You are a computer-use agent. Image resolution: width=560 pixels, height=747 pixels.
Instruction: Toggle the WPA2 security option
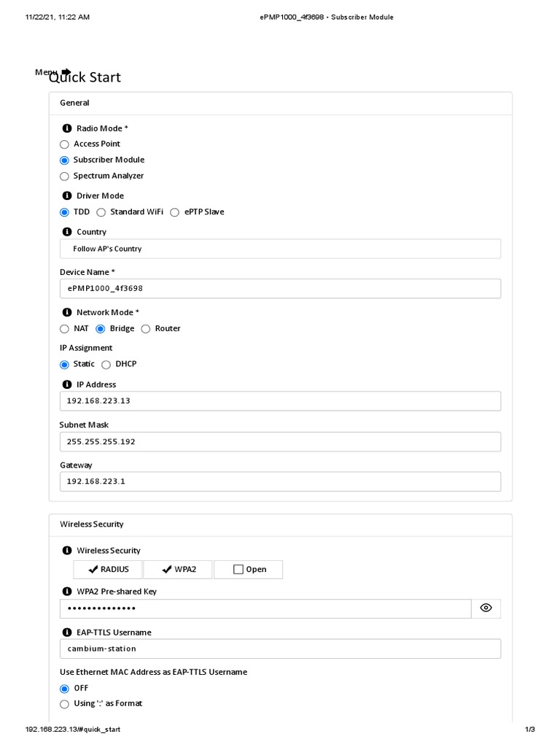tap(179, 570)
